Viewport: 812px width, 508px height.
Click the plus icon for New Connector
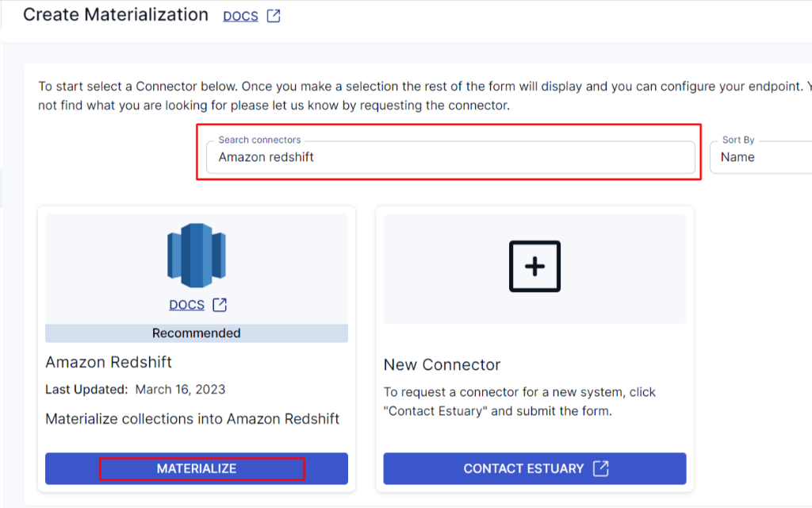(x=534, y=266)
